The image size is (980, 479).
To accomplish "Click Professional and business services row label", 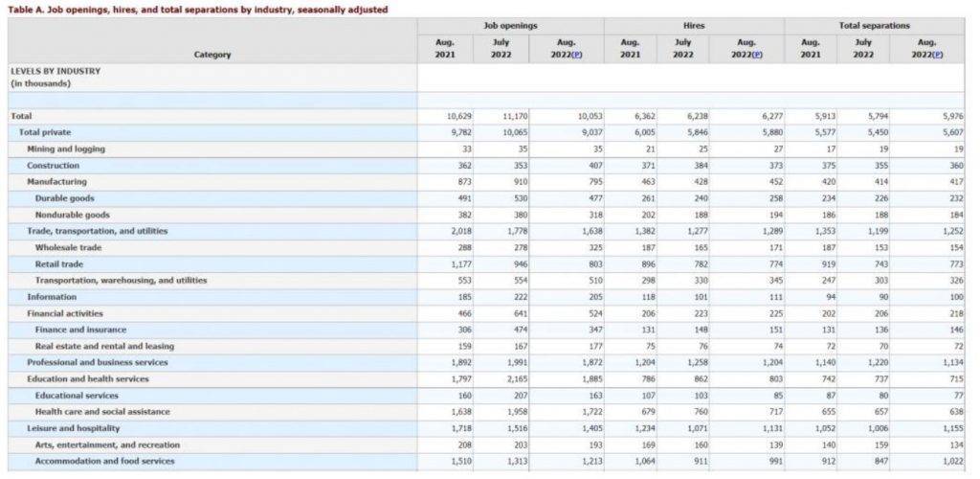I will (x=97, y=362).
